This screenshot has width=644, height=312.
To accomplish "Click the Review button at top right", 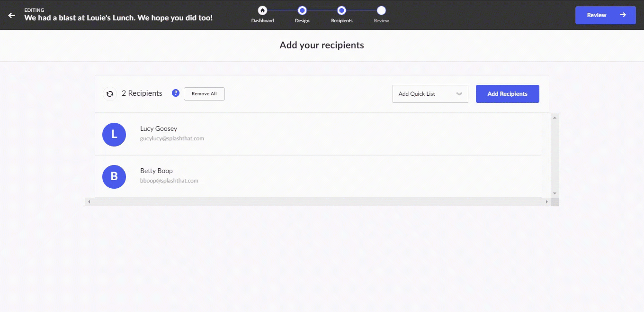I will point(606,15).
